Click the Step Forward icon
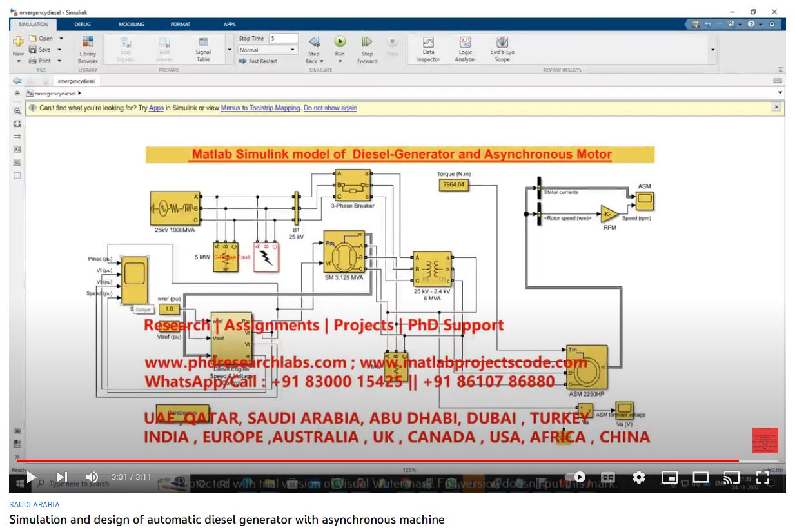The image size is (795, 532). tap(367, 43)
